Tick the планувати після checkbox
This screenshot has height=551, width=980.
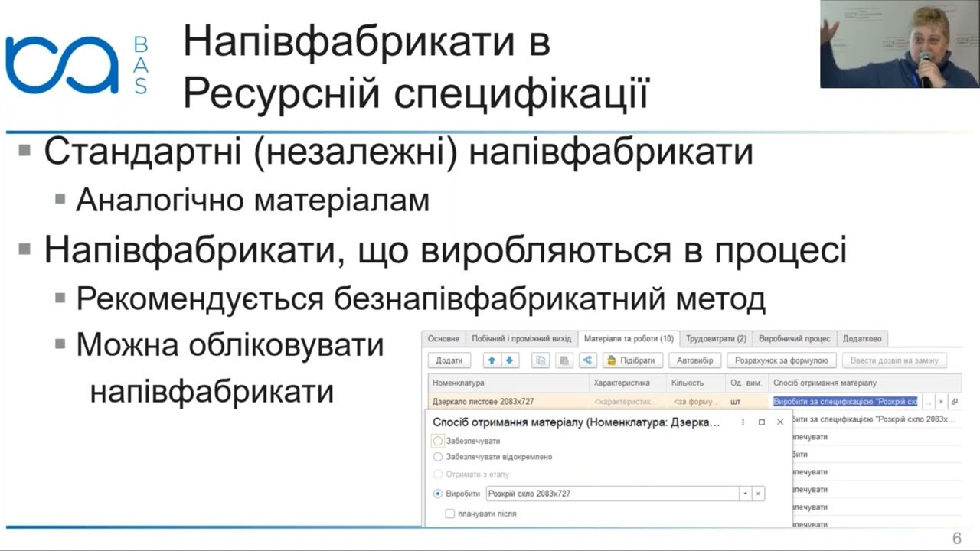click(450, 514)
